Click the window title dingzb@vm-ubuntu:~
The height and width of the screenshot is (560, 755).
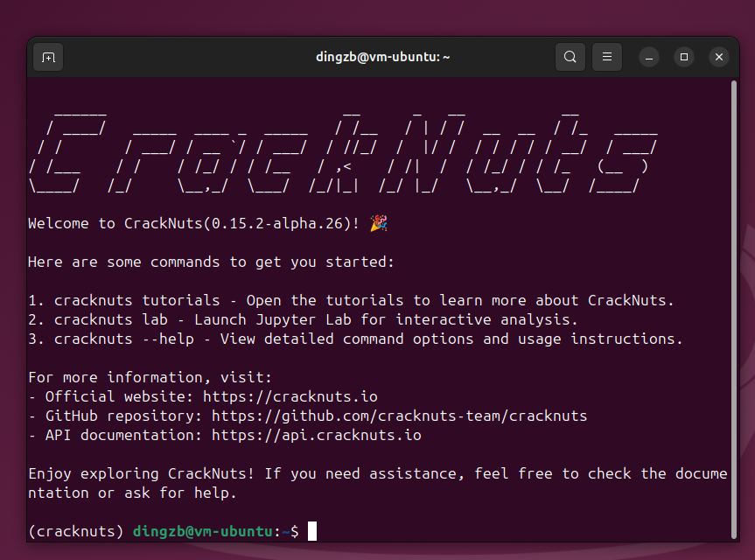(383, 57)
